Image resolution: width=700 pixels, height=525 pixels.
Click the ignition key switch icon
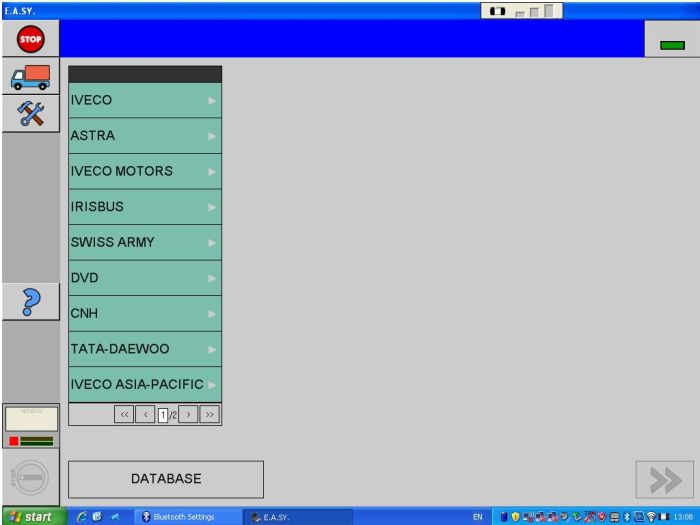(29, 478)
